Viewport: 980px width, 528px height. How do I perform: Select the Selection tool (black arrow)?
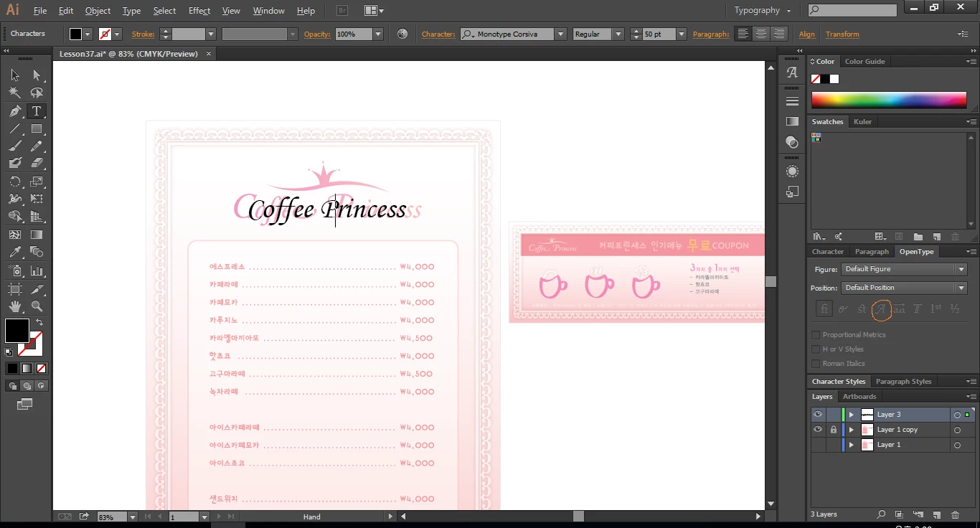(15, 75)
